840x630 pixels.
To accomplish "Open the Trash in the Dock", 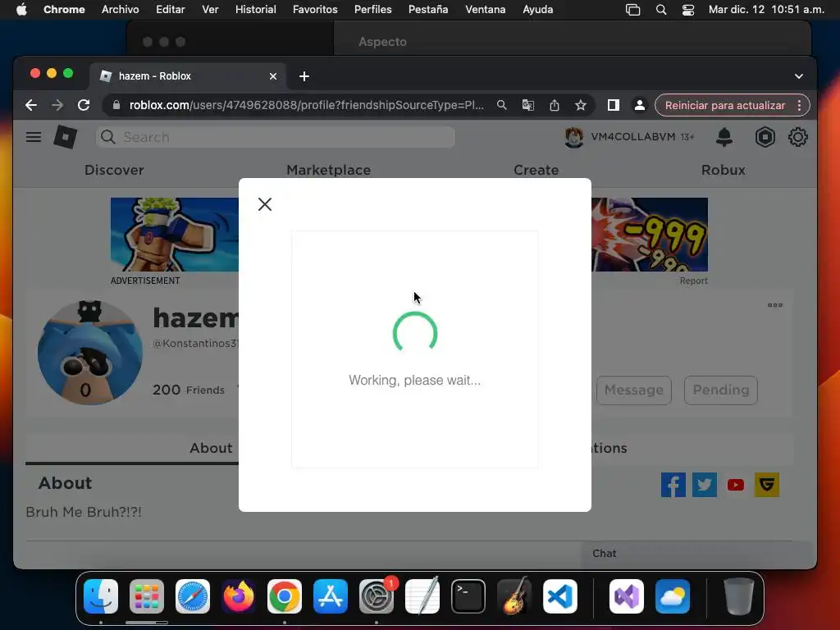I will (739, 596).
